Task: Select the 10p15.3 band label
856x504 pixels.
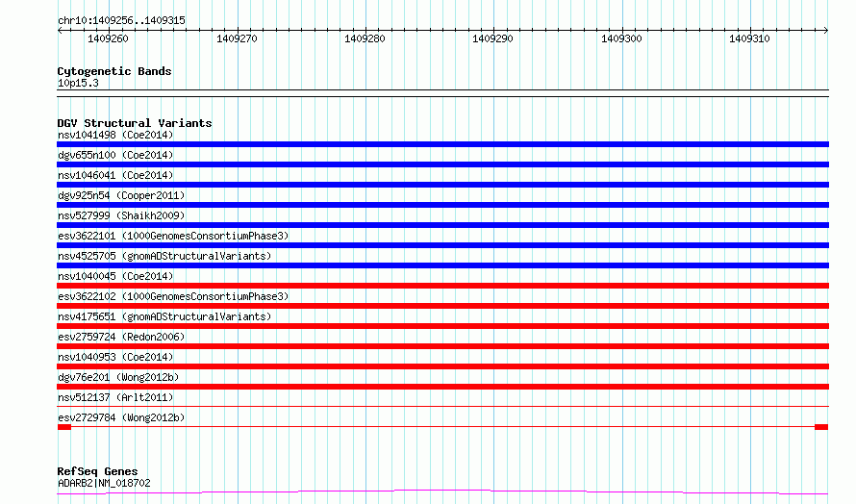Action: tap(78, 83)
